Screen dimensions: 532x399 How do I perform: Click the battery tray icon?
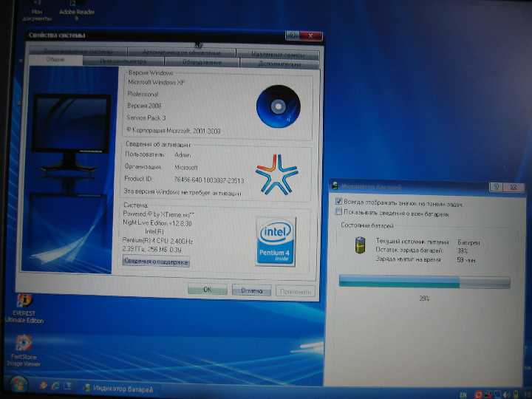pyautogui.click(x=516, y=395)
